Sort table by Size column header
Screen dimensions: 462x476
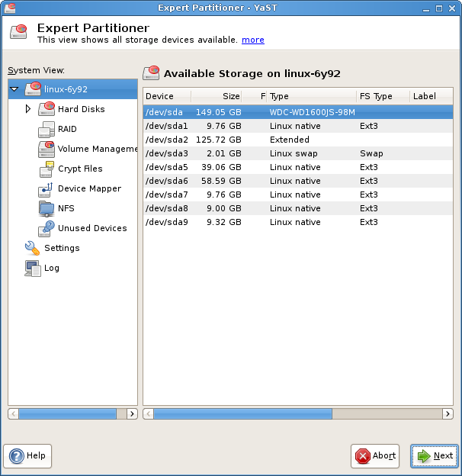[216, 96]
